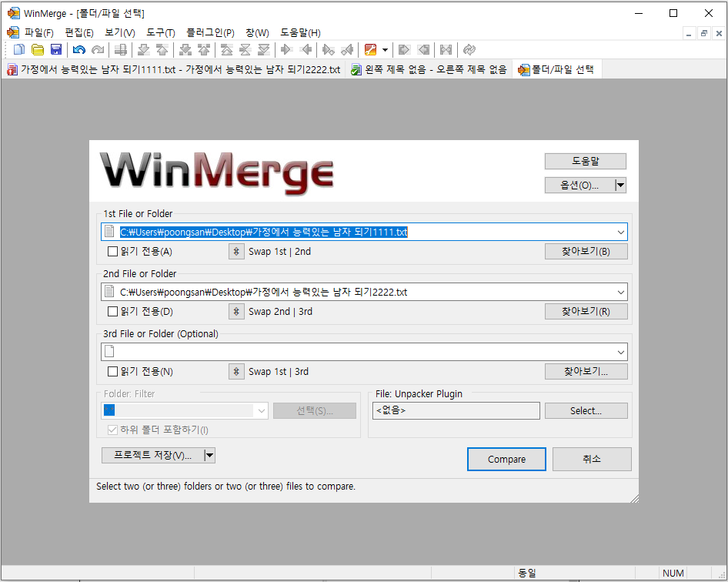Click the First difference icon
Viewport: 728px width, 582px height.
tap(226, 50)
